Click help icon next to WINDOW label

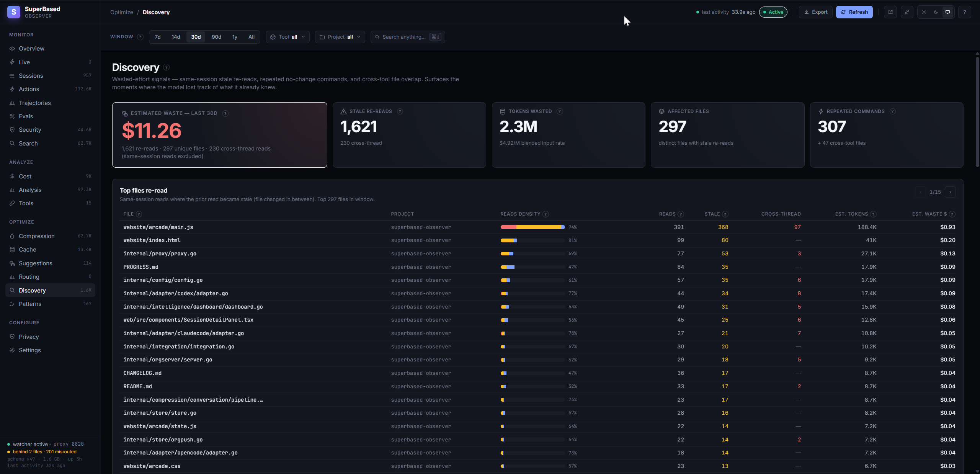pyautogui.click(x=140, y=37)
